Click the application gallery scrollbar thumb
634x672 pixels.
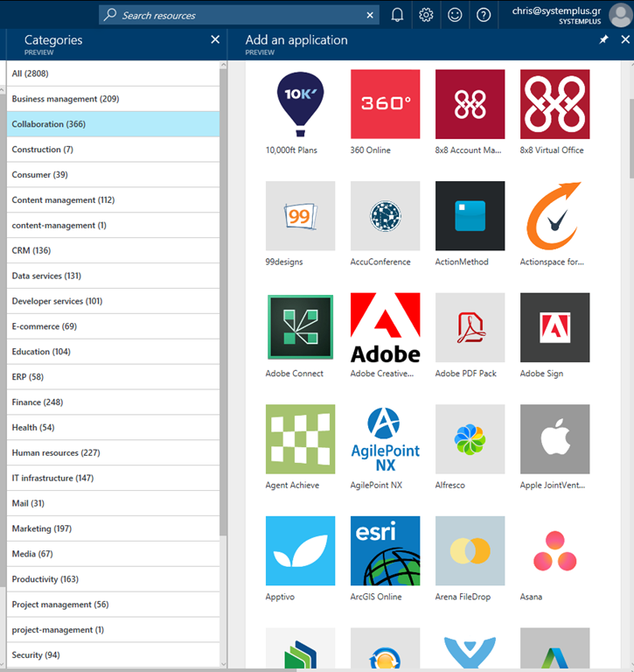(632, 138)
